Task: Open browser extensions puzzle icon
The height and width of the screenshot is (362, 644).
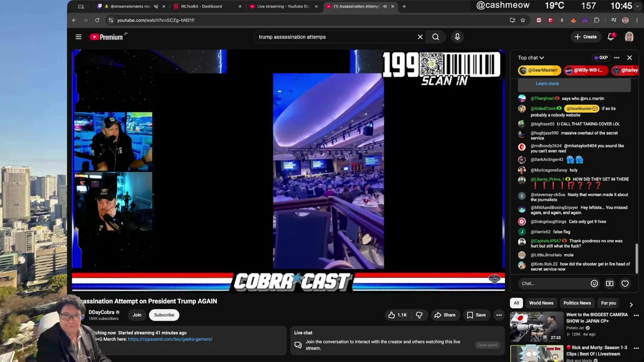Action: click(x=597, y=20)
